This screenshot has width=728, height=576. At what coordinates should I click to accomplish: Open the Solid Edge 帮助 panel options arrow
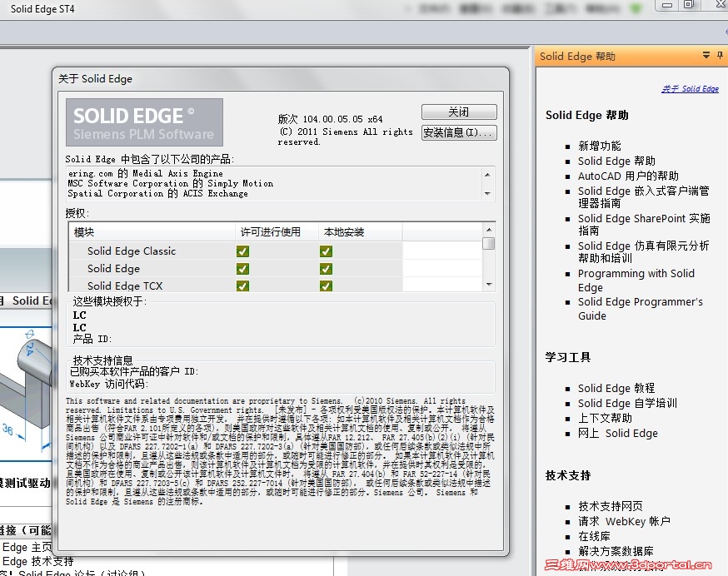pos(706,55)
